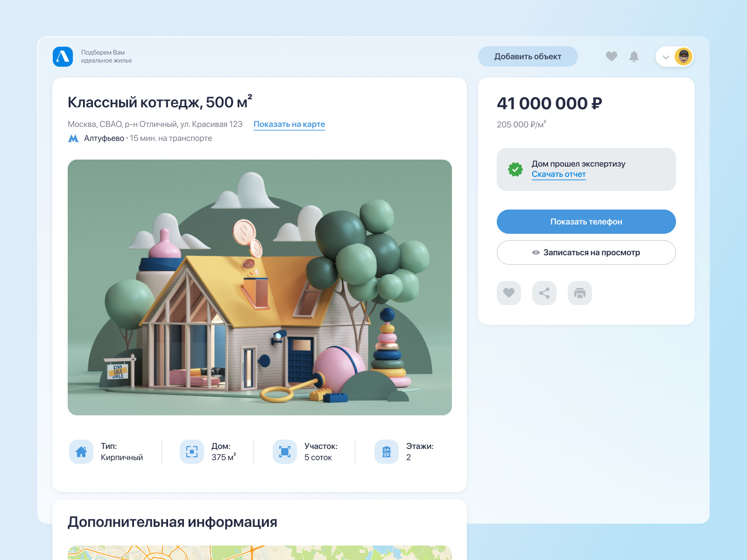The width and height of the screenshot is (747, 560).
Task: Click Записаться на просмотр button
Action: click(x=586, y=252)
